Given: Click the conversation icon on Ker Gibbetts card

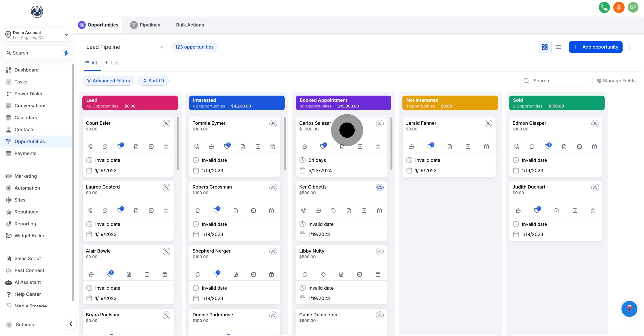Looking at the screenshot, I should (x=318, y=211).
